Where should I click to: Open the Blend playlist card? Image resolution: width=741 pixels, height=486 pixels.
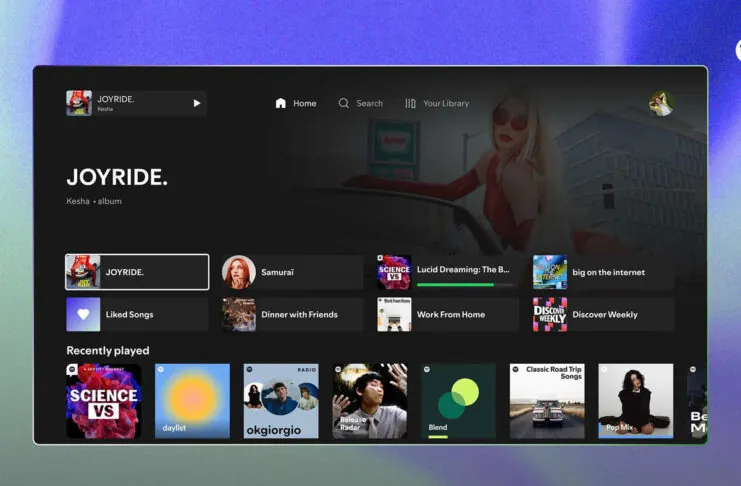tap(458, 401)
